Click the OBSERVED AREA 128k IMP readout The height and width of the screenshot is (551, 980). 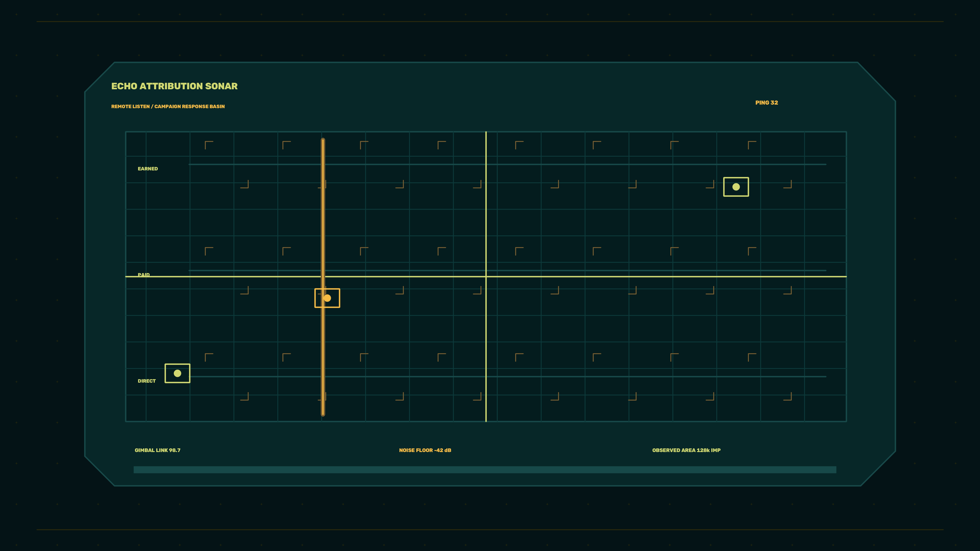click(686, 450)
